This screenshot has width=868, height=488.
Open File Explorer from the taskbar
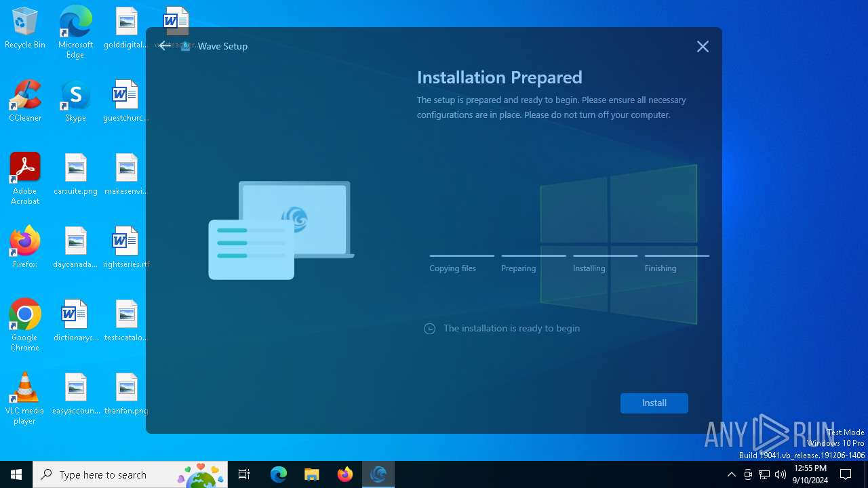(x=312, y=474)
